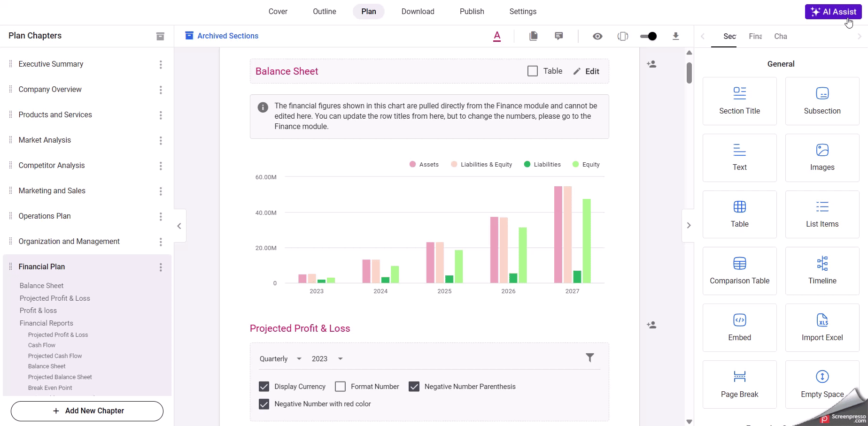Viewport: 868px width, 426px height.
Task: Open the comments toolbar icon
Action: click(559, 36)
